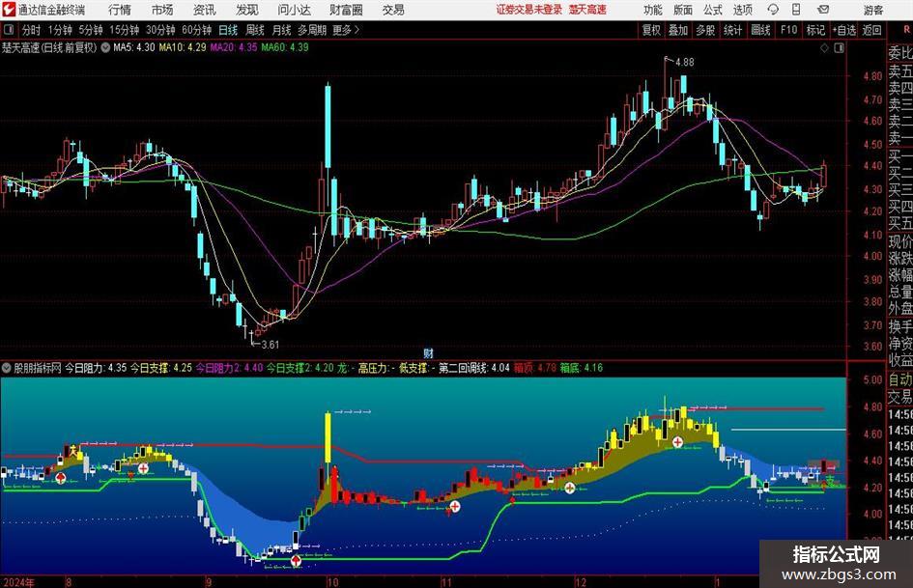The height and width of the screenshot is (588, 913).
Task: Click the MA20: 4.35 label
Action: click(x=234, y=47)
